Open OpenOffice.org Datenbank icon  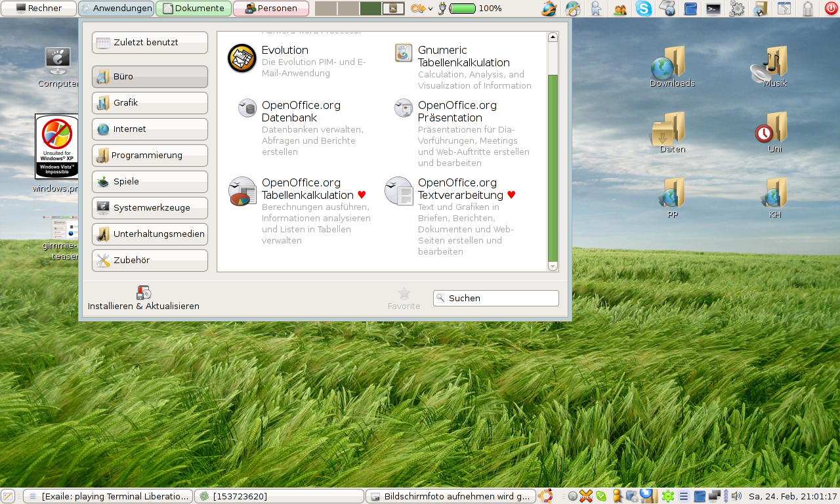click(247, 108)
